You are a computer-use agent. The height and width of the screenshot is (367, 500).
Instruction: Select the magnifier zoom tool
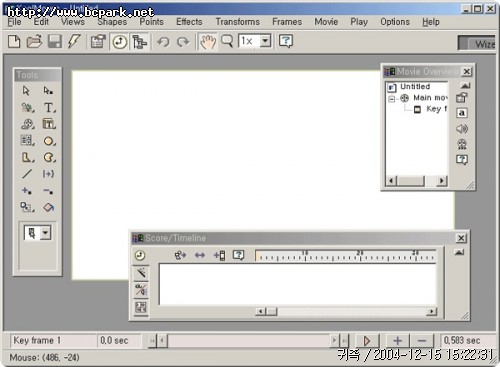point(227,42)
